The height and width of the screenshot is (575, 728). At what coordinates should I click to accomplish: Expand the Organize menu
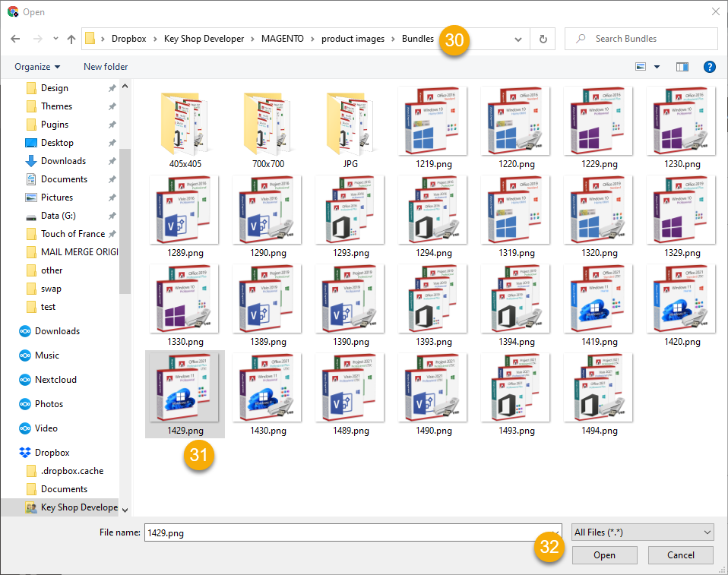click(37, 67)
